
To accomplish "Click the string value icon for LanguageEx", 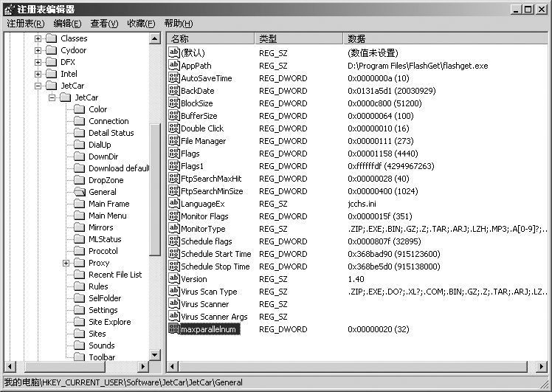I will (174, 204).
